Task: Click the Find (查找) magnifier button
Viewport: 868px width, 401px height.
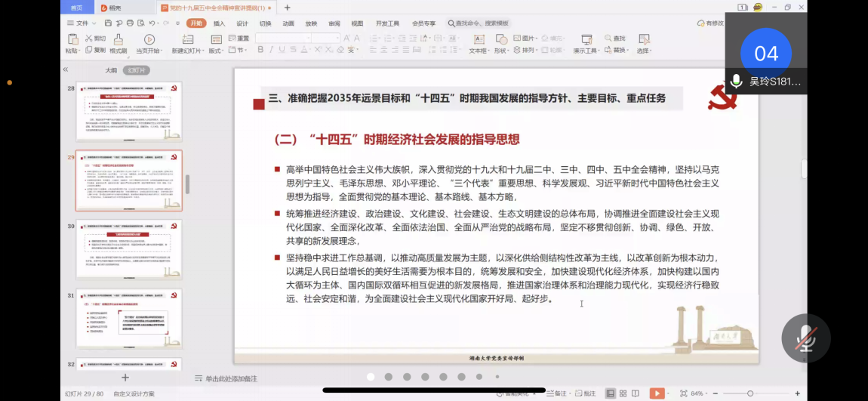Action: pyautogui.click(x=614, y=39)
